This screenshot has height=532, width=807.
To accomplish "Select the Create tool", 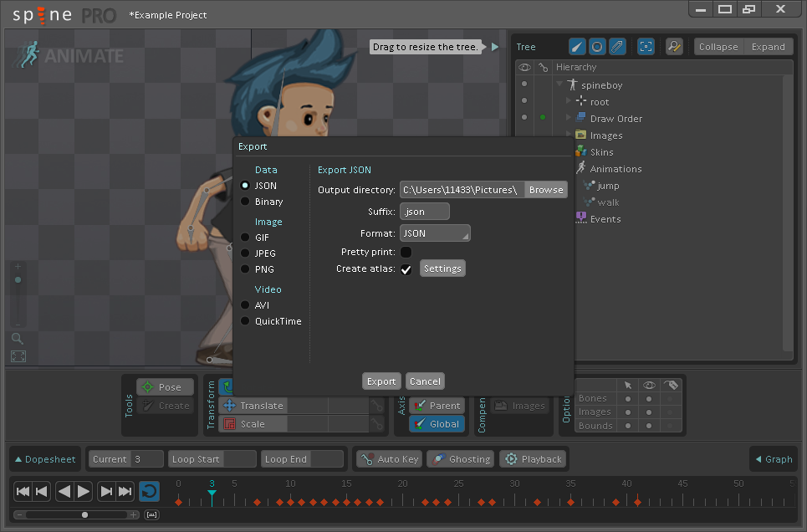I will click(x=166, y=406).
